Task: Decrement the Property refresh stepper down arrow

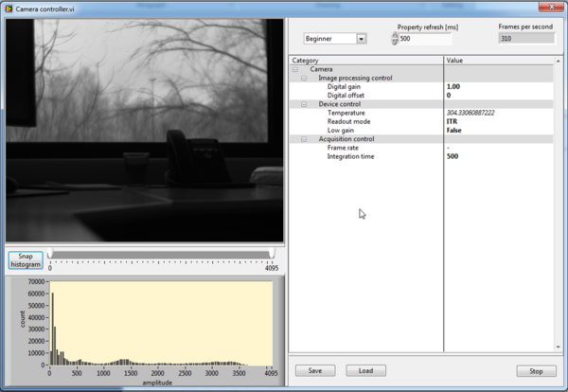Action: coord(395,42)
